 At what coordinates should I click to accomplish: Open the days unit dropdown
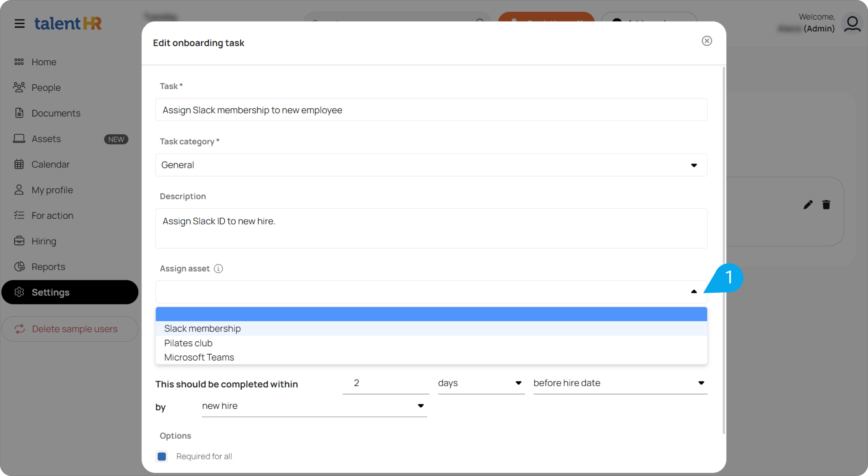[x=481, y=383]
